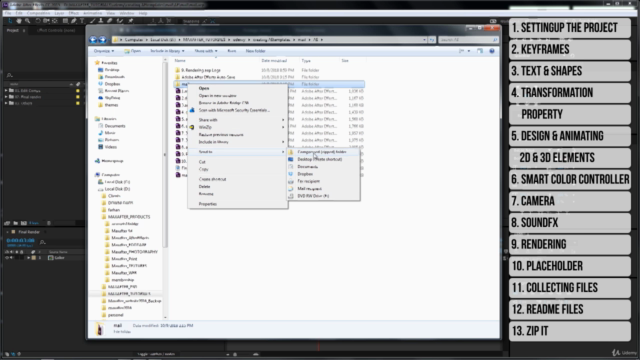Click Delete in context menu
The width and height of the screenshot is (640, 360).
pyautogui.click(x=204, y=187)
